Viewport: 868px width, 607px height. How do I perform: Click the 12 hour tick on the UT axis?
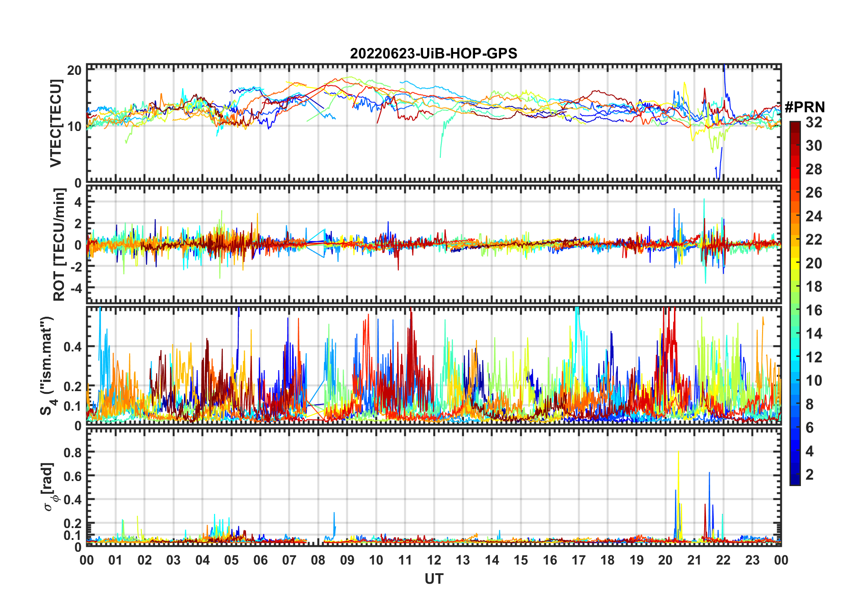tap(434, 560)
